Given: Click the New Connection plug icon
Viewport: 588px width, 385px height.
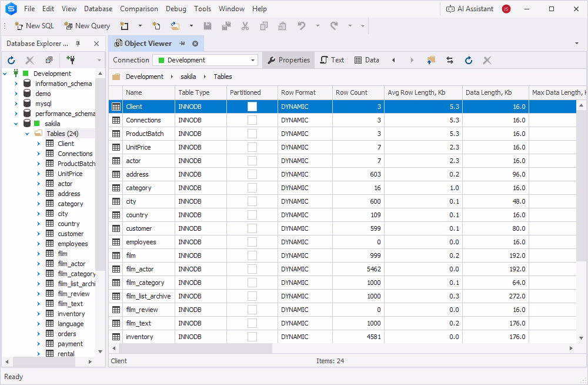Looking at the screenshot, I should point(71,59).
